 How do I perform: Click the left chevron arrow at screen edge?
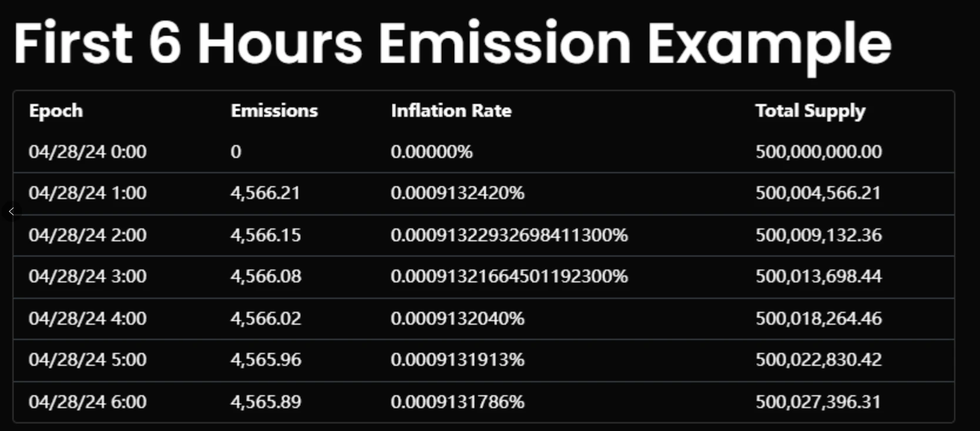coord(11,211)
